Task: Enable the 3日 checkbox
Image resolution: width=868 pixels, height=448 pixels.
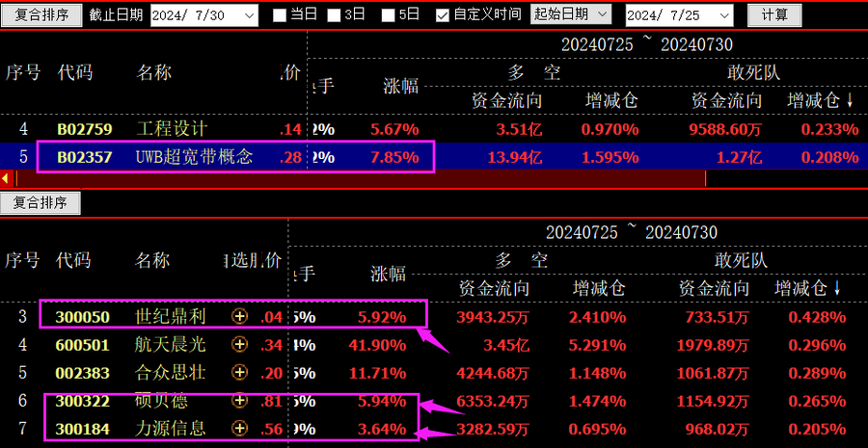Action: tap(334, 15)
